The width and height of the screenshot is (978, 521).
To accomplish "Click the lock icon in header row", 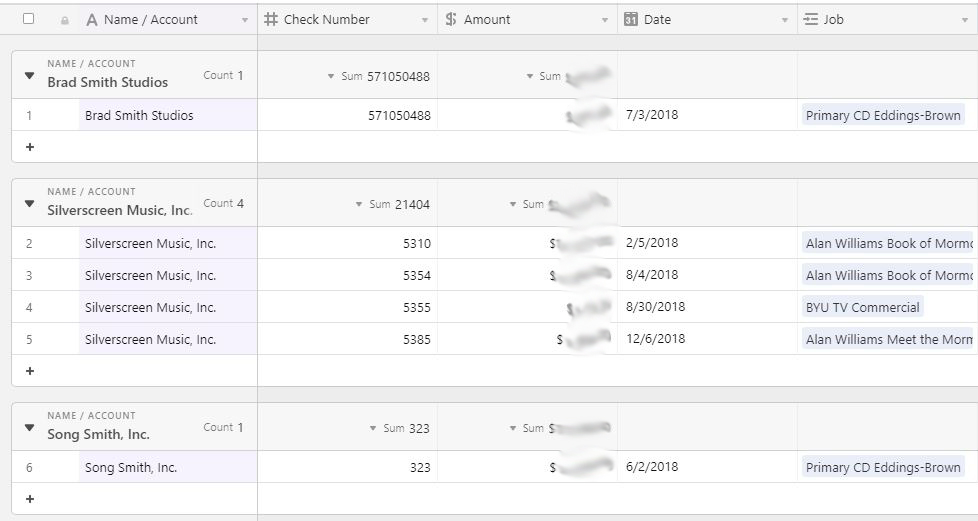I will click(x=65, y=20).
